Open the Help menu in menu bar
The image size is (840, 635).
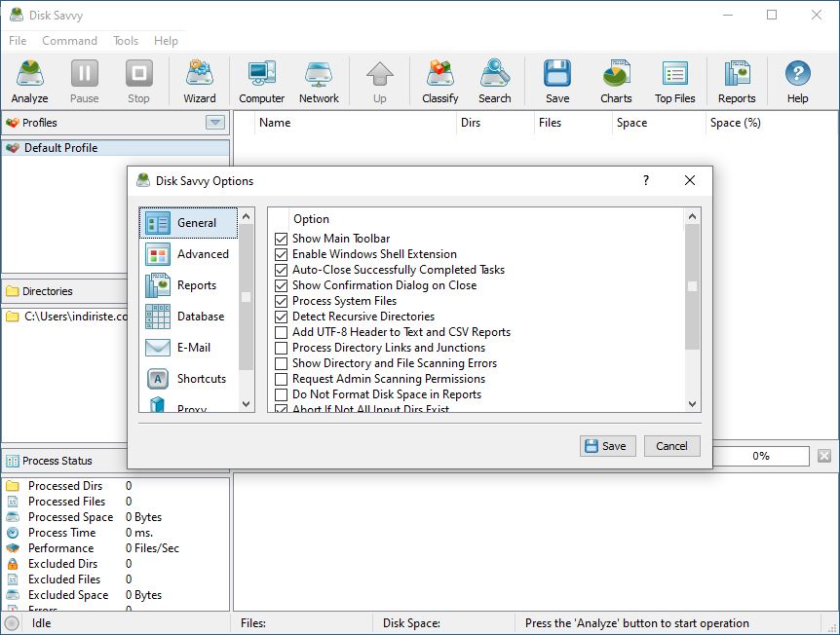[166, 41]
